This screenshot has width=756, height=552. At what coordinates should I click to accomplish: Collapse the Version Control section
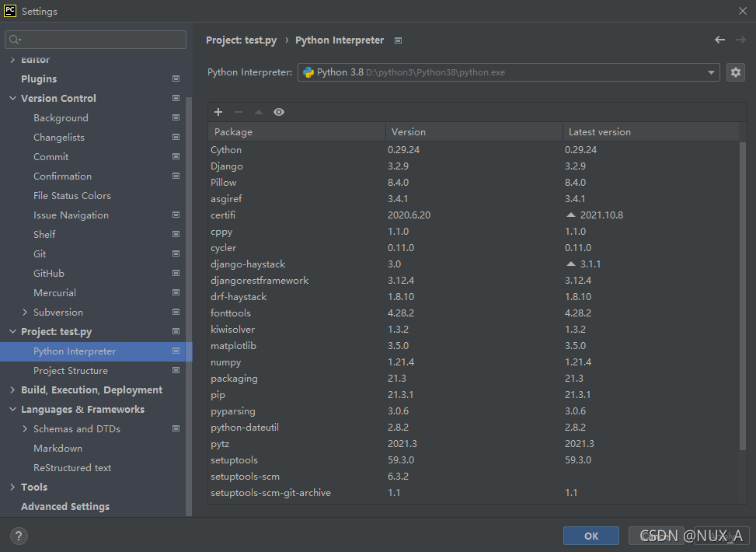[x=12, y=98]
